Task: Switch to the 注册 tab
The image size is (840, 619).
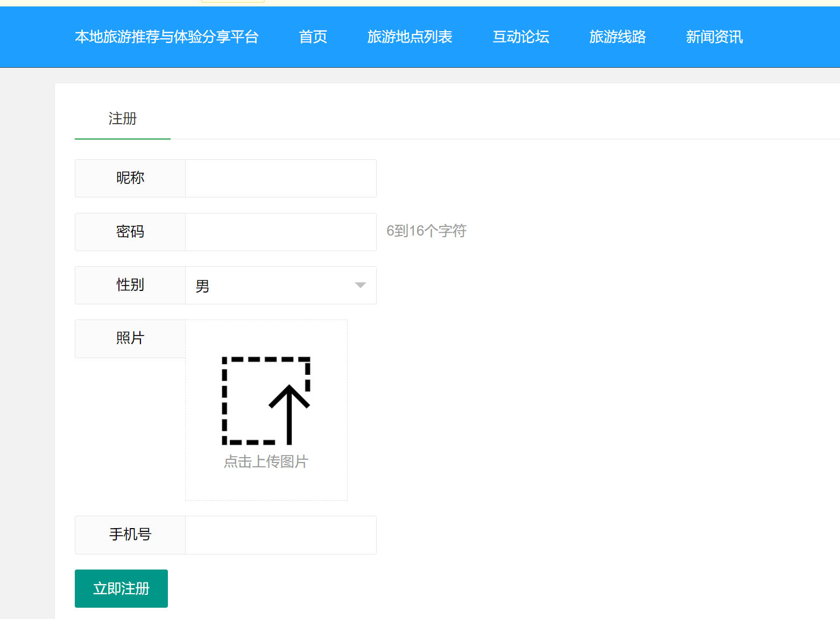Action: (123, 119)
